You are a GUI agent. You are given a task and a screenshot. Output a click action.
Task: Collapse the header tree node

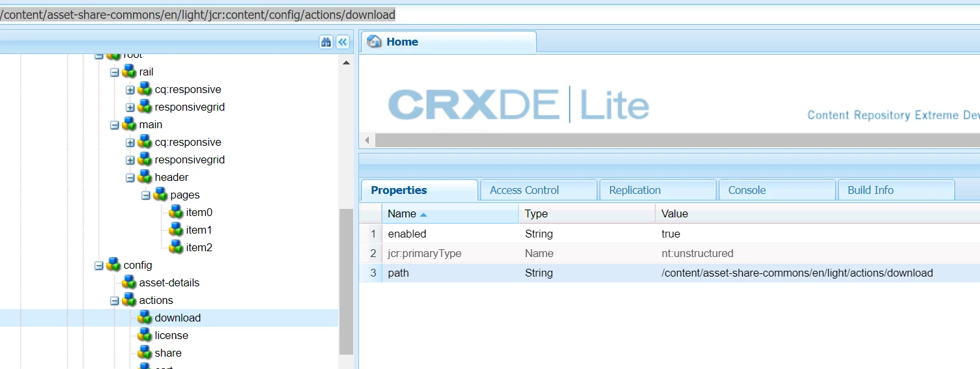[130, 178]
